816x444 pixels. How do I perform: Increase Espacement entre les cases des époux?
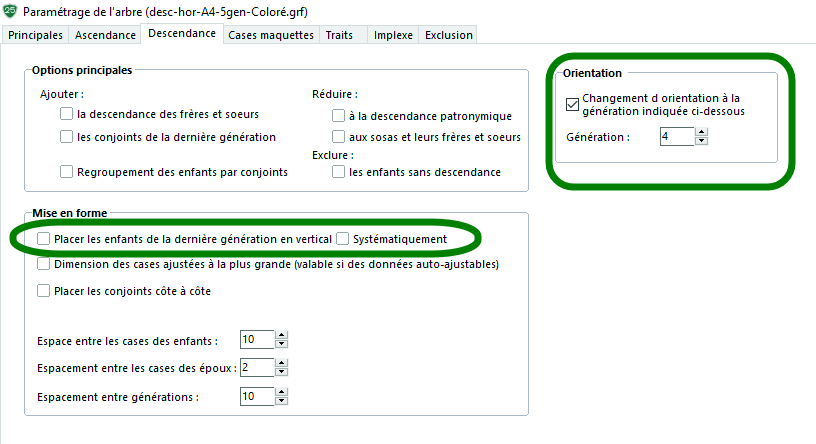pyautogui.click(x=282, y=363)
